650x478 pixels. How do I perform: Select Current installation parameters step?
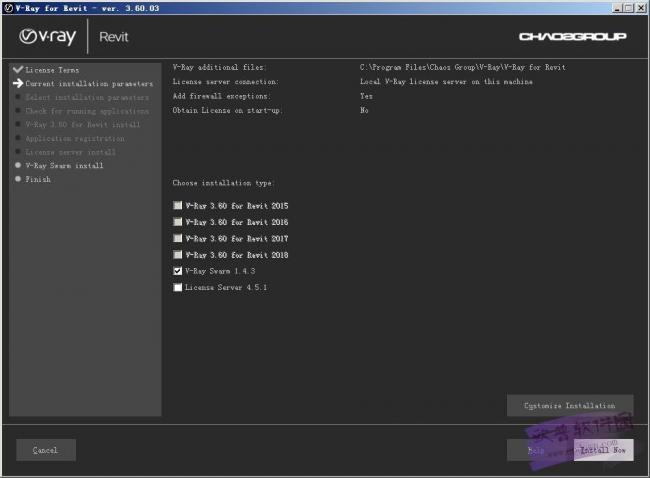[x=89, y=84]
